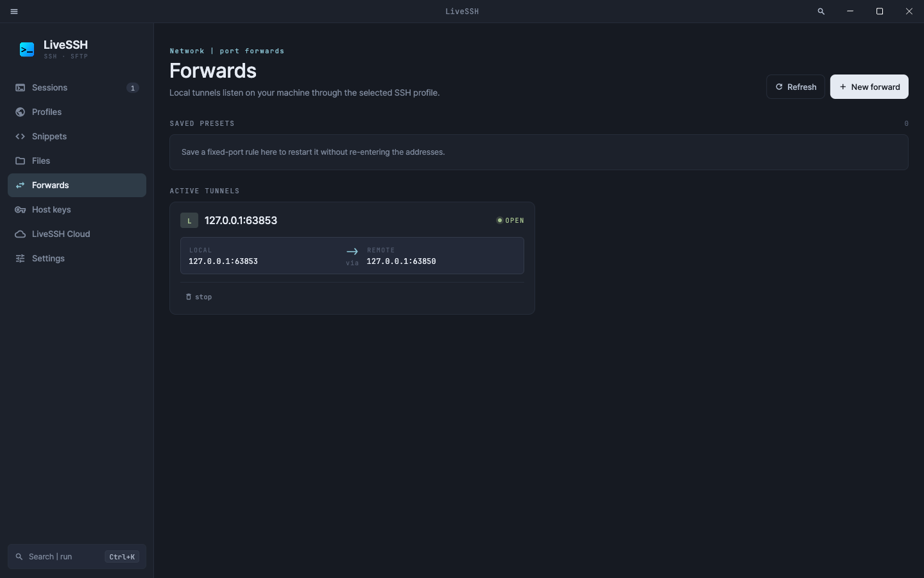This screenshot has height=578, width=924.
Task: Click the L local-type badge on tunnel card
Action: click(x=189, y=220)
